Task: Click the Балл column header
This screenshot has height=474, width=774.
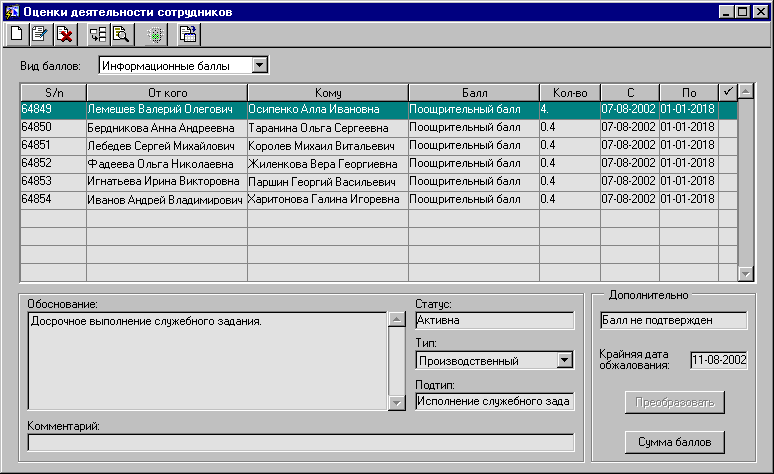Action: tap(474, 93)
